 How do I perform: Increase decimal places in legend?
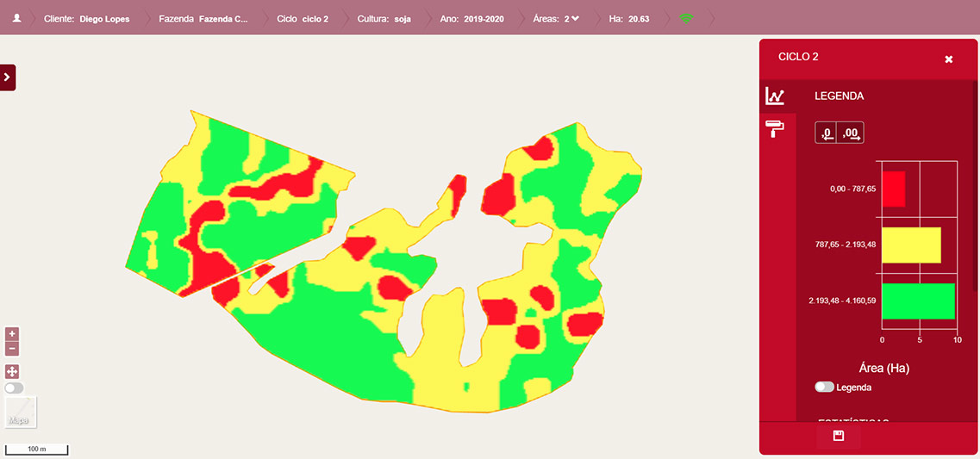tap(851, 133)
